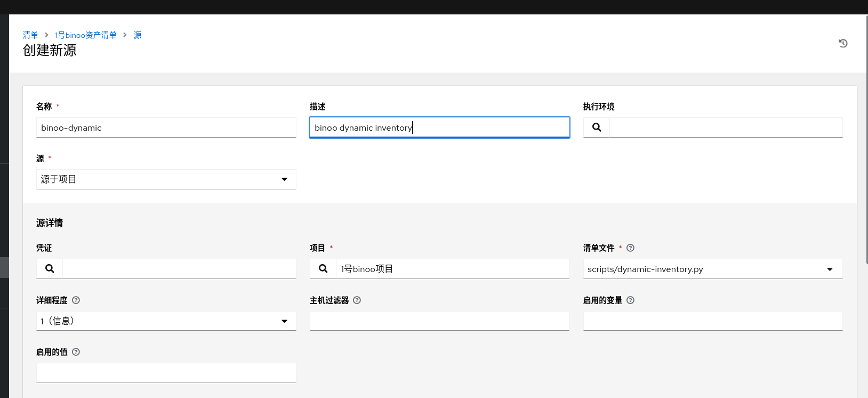The width and height of the screenshot is (868, 398).
Task: Go to 源 breadcrumb link
Action: pyautogui.click(x=138, y=35)
